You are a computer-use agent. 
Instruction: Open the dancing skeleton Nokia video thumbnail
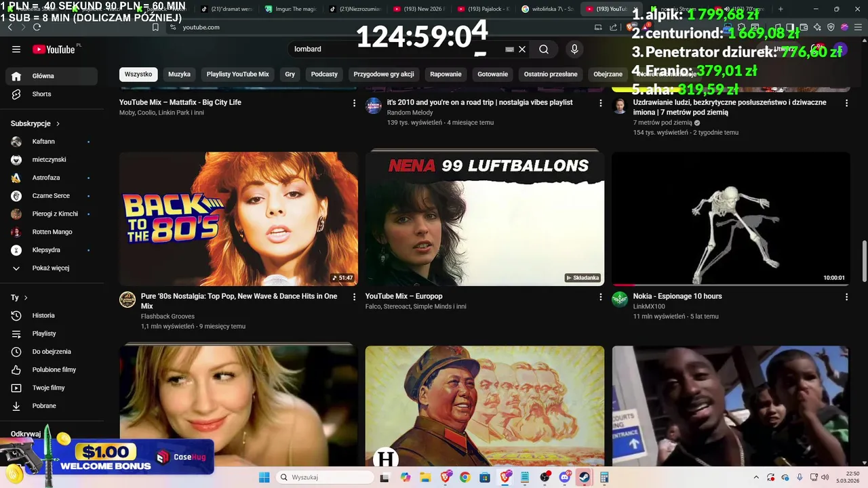pos(731,219)
